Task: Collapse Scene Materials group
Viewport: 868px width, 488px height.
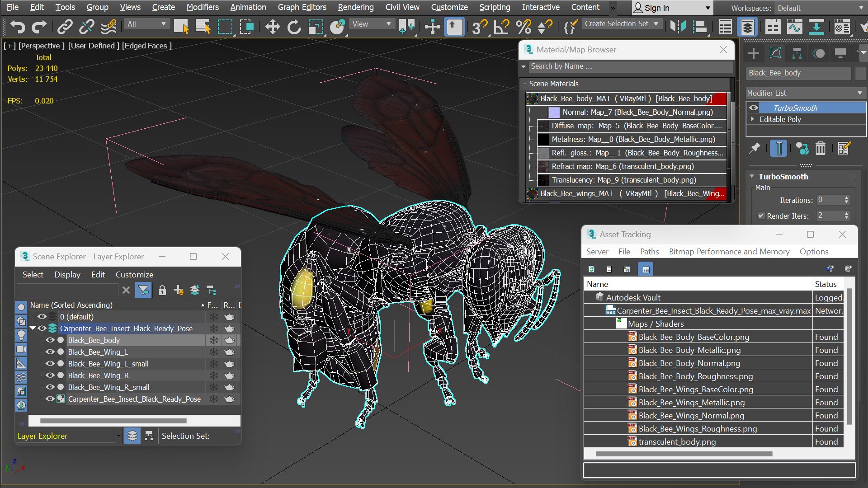Action: point(524,84)
